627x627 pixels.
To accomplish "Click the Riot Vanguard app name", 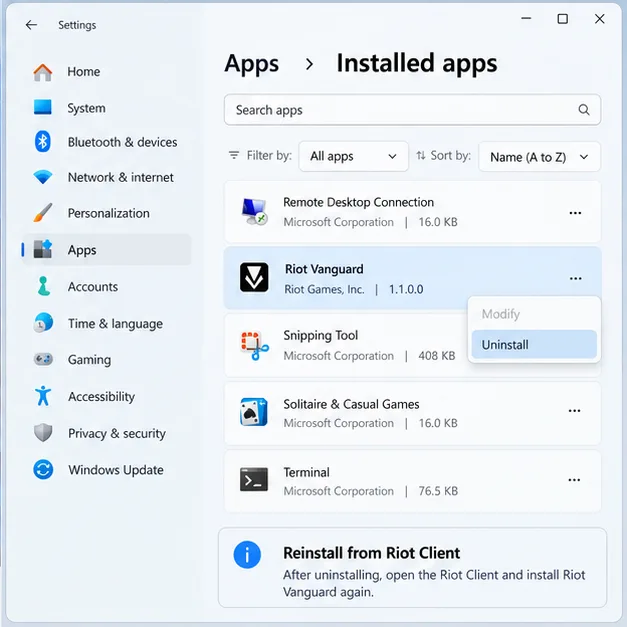I will [x=324, y=269].
